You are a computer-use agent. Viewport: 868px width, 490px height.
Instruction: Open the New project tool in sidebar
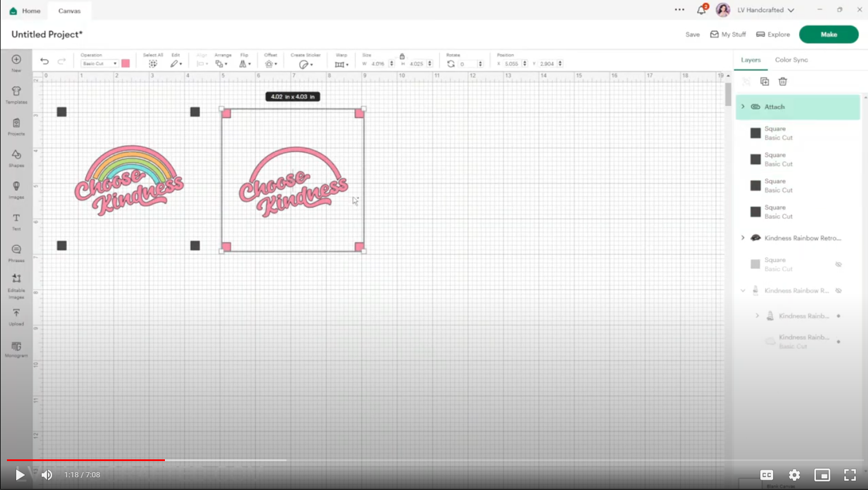point(16,62)
